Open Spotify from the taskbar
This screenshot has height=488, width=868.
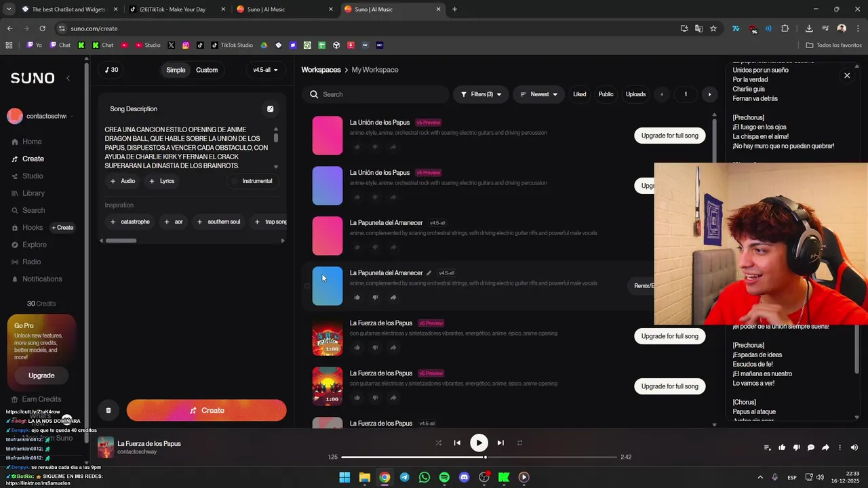tap(444, 477)
